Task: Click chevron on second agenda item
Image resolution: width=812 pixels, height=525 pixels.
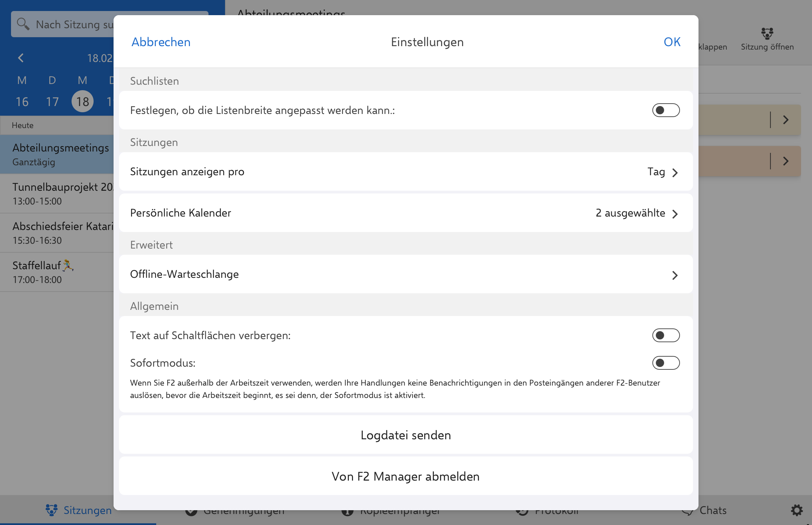Action: (x=786, y=161)
